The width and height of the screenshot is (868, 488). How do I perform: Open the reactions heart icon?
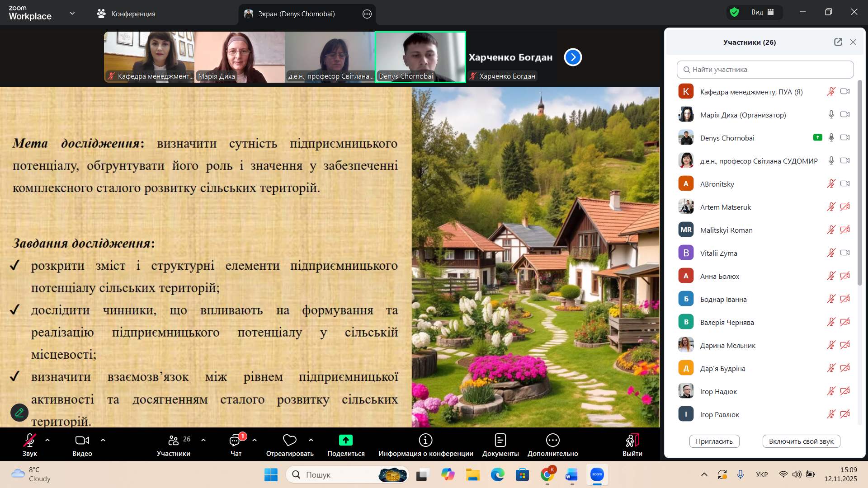[x=290, y=441]
